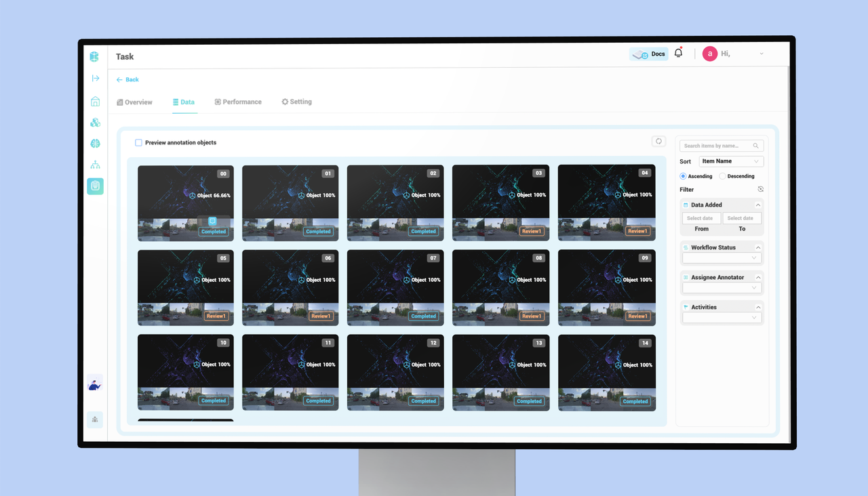Click the Back link above the tabs

127,79
